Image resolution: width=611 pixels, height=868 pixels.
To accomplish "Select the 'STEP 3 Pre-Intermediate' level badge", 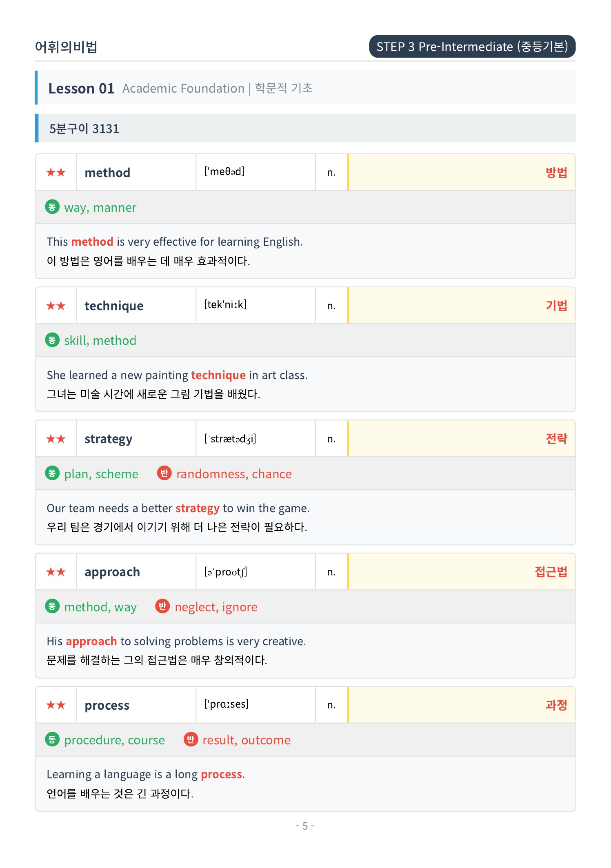I will tap(472, 46).
